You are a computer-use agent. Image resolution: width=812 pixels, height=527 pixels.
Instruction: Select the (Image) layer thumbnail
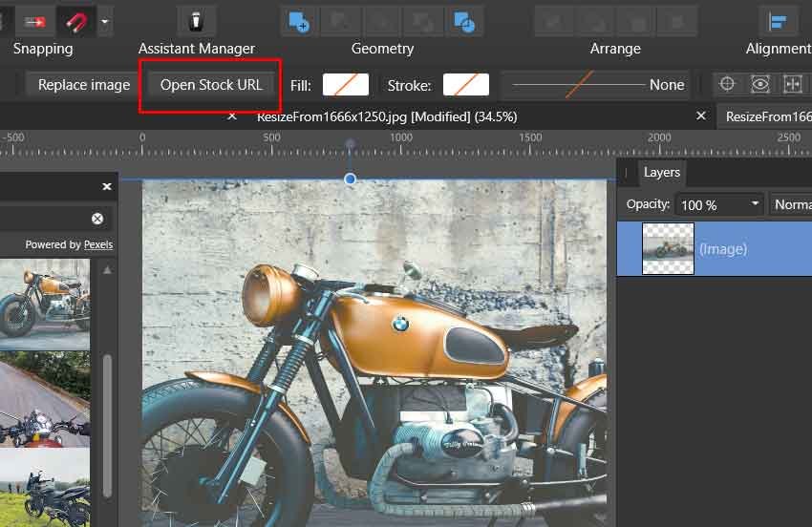click(x=668, y=248)
